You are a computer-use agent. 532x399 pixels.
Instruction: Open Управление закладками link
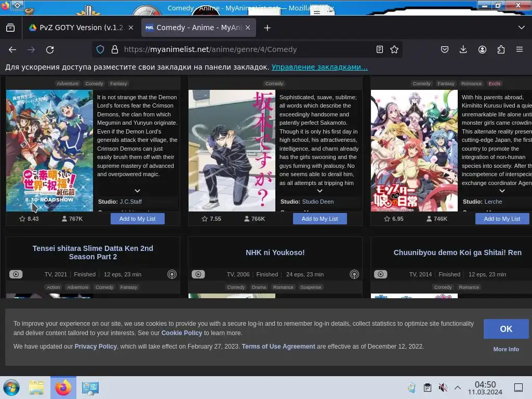tap(320, 67)
